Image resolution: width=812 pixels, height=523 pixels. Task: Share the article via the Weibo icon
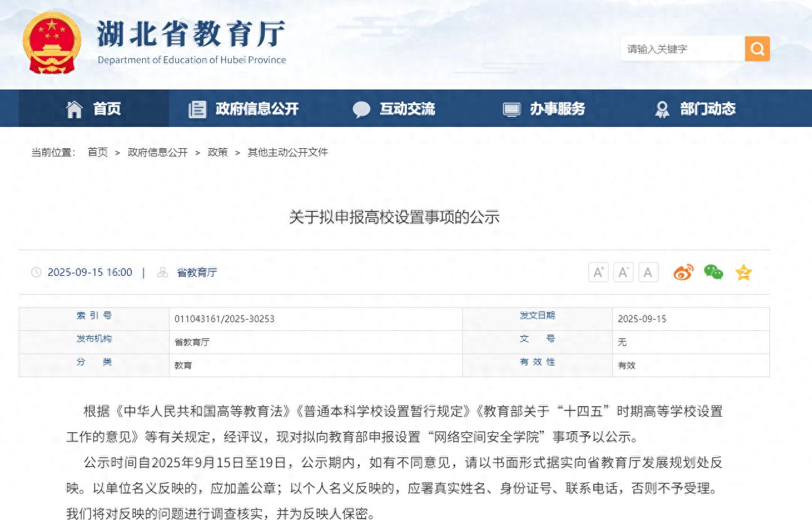point(682,272)
